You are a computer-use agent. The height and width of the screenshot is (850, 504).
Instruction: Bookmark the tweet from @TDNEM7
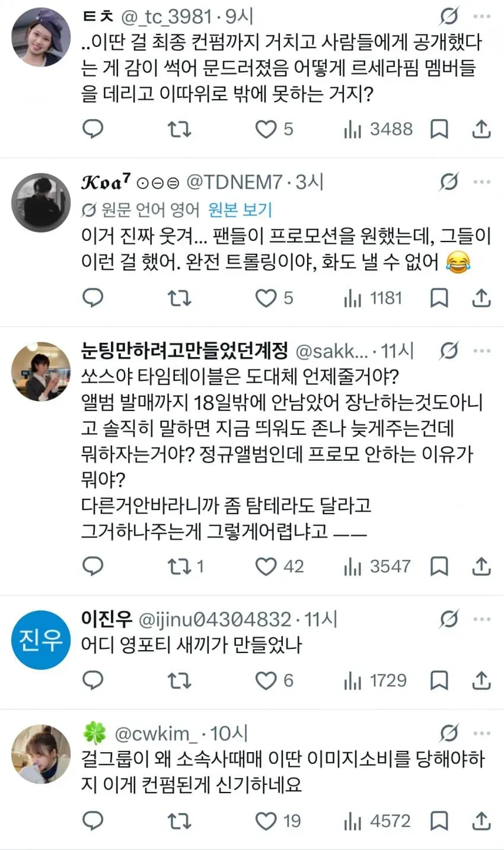439,298
